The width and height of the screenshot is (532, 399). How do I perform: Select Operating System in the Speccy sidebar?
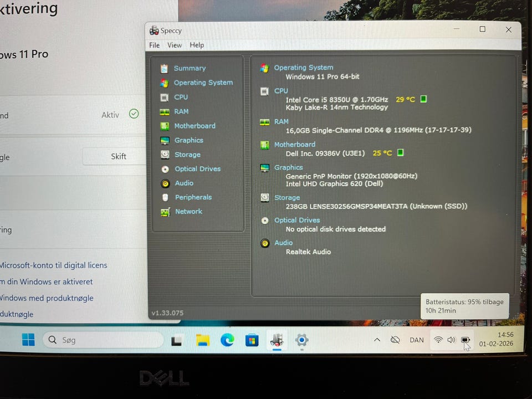203,83
